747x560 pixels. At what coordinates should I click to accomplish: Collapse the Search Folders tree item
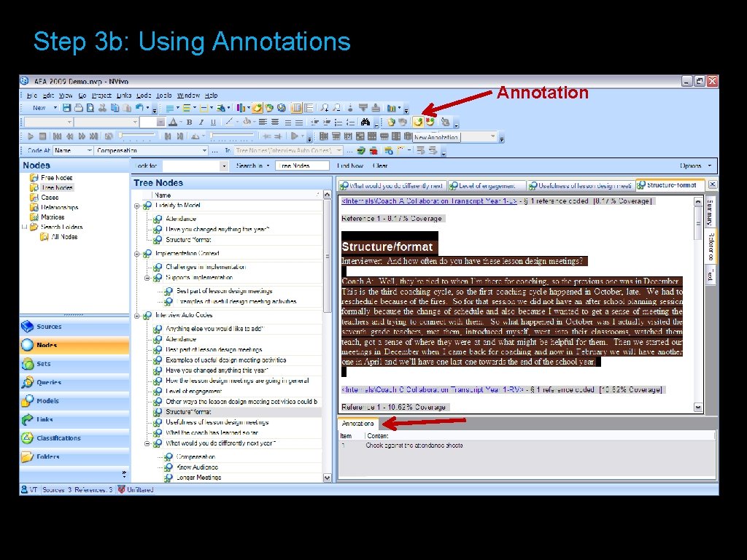(x=24, y=227)
